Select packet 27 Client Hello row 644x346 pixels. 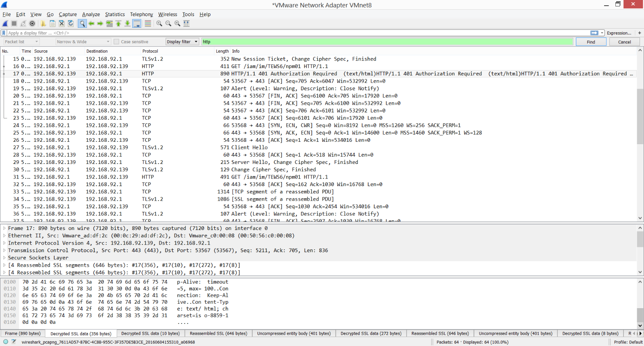[318, 147]
